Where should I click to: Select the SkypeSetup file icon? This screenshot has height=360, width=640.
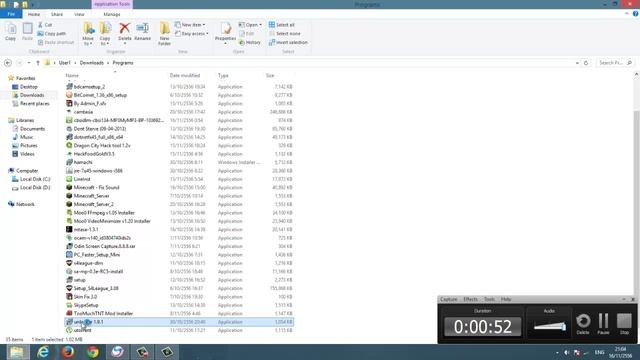pyautogui.click(x=69, y=305)
